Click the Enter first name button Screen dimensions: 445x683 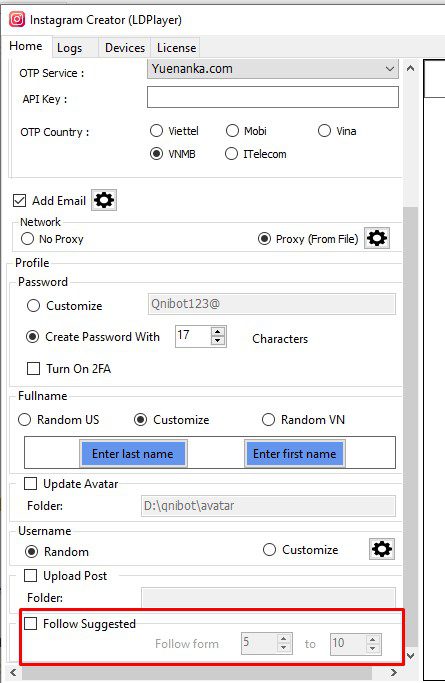click(294, 453)
